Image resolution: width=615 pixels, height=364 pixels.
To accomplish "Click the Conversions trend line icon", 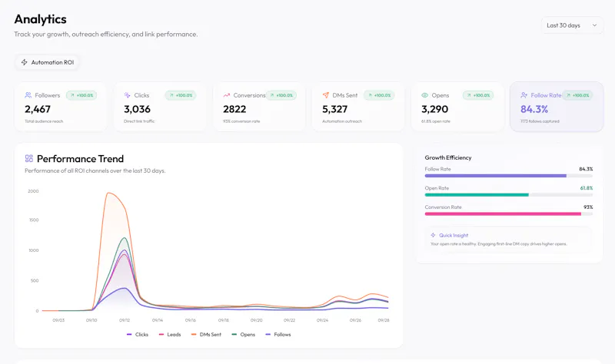I will (226, 95).
